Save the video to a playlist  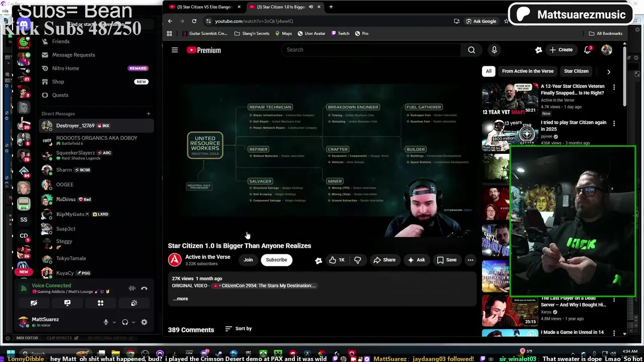click(447, 260)
